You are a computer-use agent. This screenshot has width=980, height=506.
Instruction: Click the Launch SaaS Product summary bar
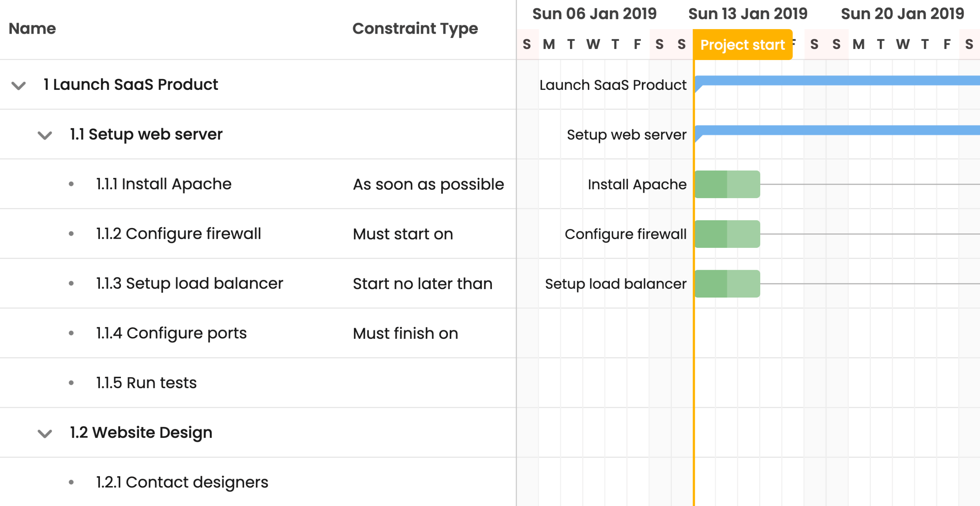(835, 80)
